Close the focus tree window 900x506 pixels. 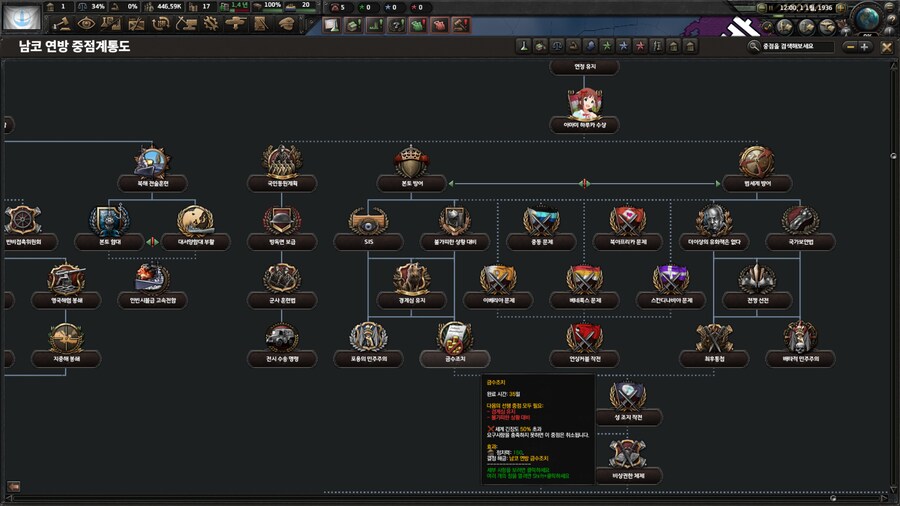(x=886, y=46)
